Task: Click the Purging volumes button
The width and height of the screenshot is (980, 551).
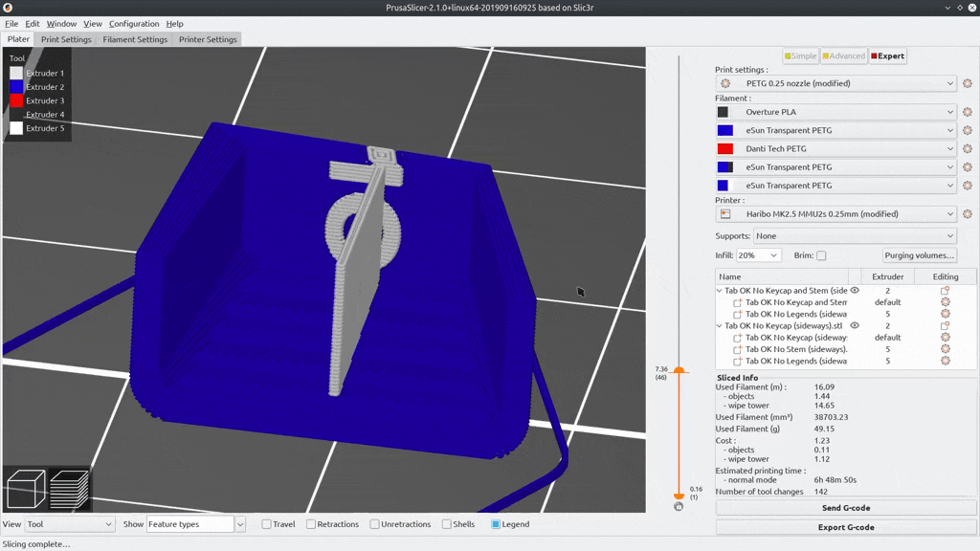Action: click(x=919, y=255)
